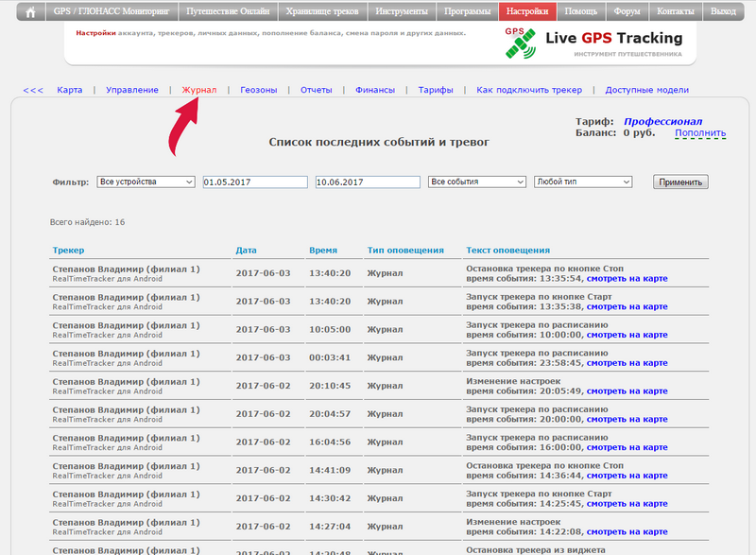Image resolution: width=756 pixels, height=555 pixels.
Task: Open the "Геозоны" section link
Action: (258, 90)
